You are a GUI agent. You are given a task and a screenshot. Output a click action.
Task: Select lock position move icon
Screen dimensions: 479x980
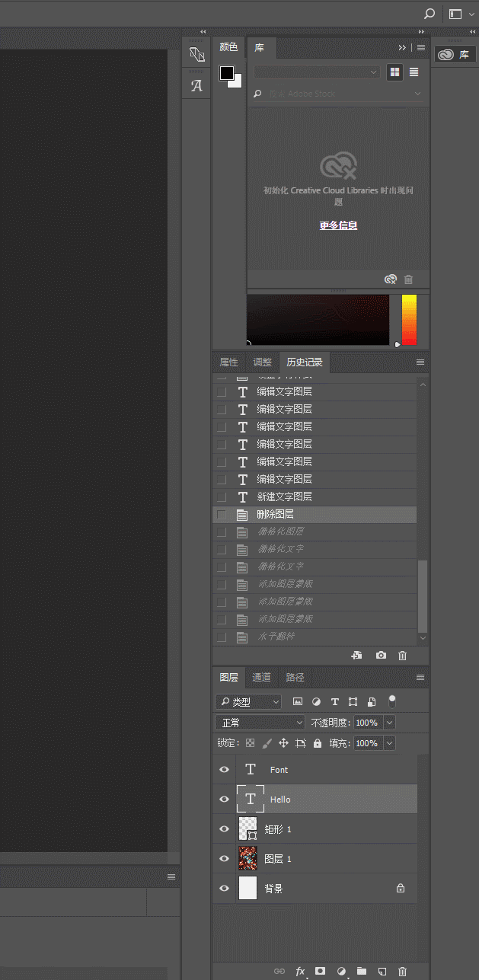(x=283, y=743)
